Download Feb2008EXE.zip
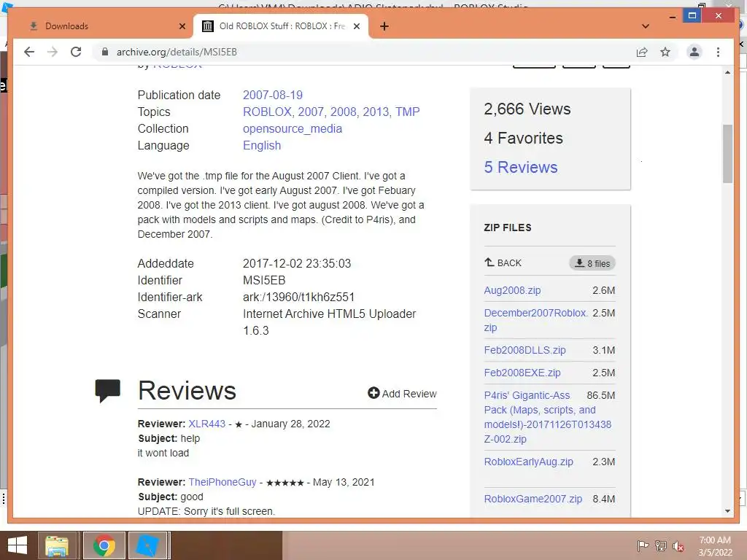Image resolution: width=747 pixels, height=560 pixels. tap(522, 373)
